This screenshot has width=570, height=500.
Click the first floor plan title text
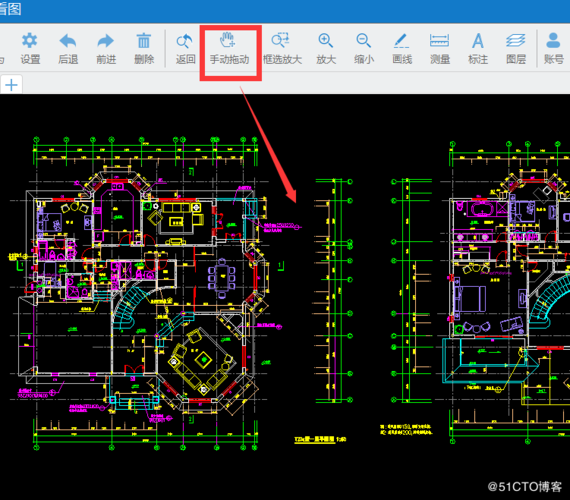[x=320, y=439]
